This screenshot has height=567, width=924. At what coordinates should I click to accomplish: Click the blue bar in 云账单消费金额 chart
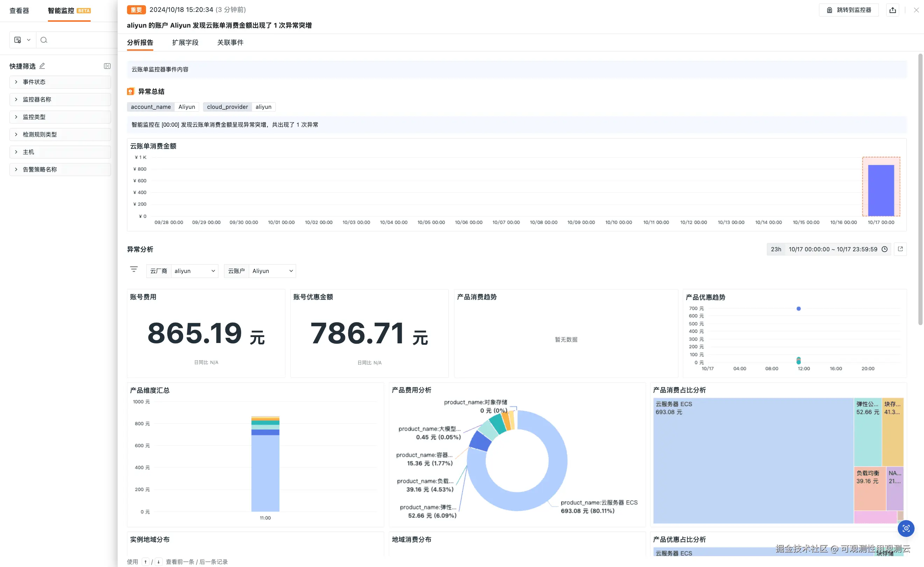[x=881, y=190]
